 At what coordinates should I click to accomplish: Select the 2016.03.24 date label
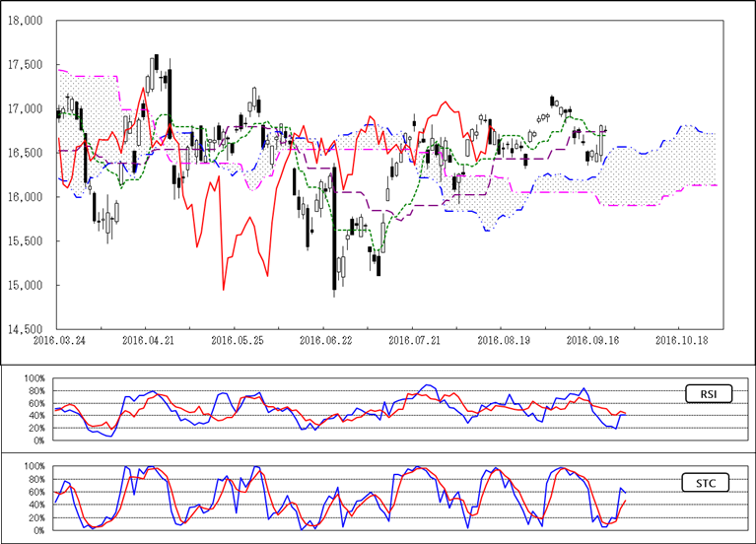point(58,339)
